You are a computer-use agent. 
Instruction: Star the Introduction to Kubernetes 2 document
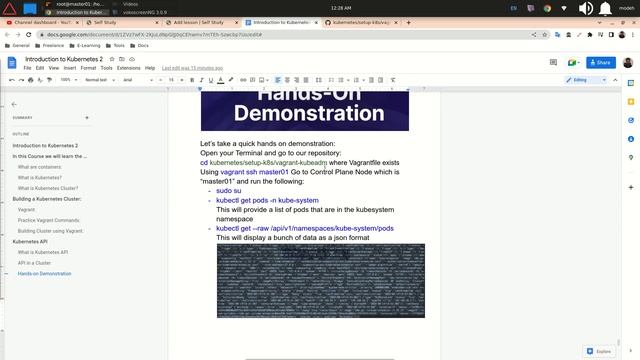click(112, 59)
